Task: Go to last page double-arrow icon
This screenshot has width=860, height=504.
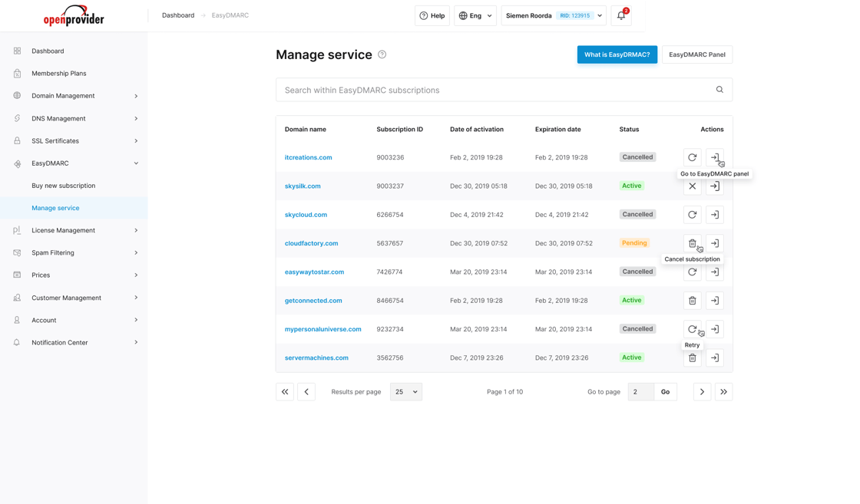Action: 723,392
